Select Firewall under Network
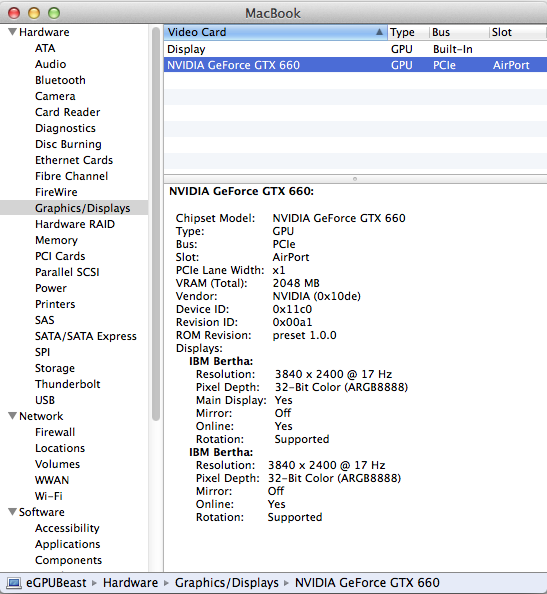This screenshot has height=594, width=547. coord(55,432)
